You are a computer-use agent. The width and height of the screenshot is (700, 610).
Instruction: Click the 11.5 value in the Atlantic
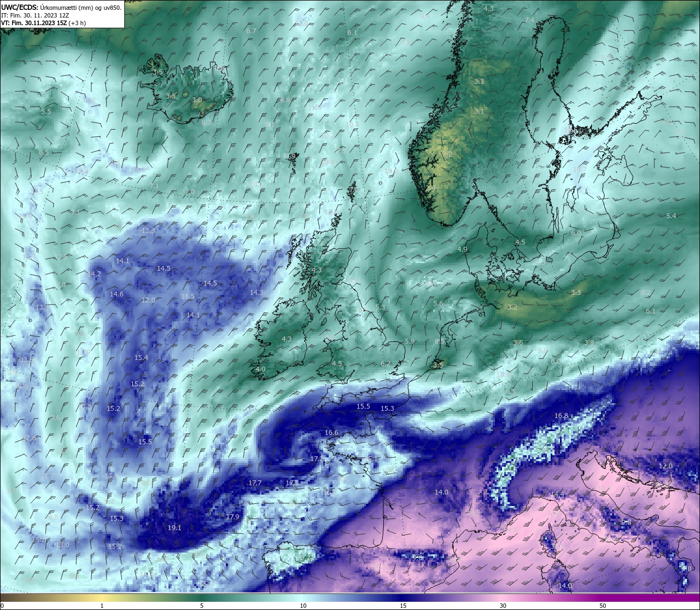click(x=188, y=297)
